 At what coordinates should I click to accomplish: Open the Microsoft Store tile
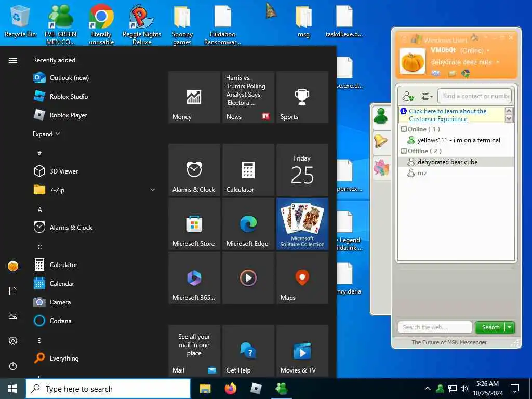click(x=194, y=224)
